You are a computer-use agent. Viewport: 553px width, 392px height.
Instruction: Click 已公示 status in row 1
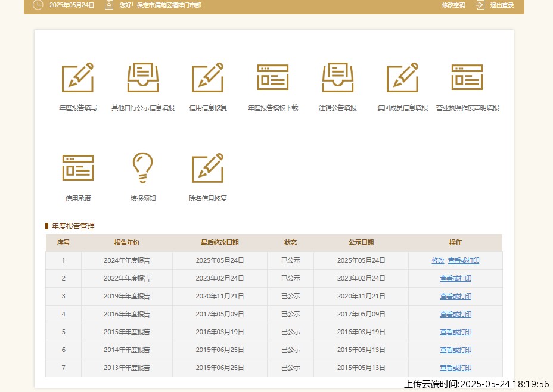click(290, 260)
